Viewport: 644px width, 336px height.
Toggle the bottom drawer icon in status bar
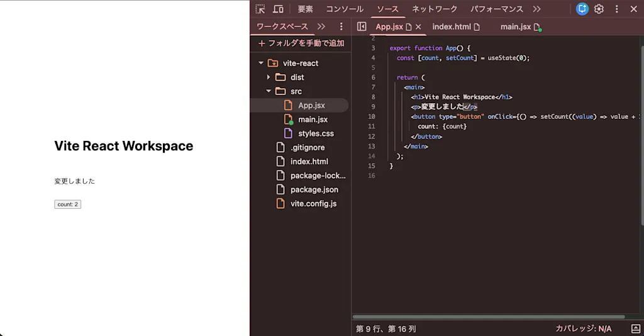tap(635, 328)
